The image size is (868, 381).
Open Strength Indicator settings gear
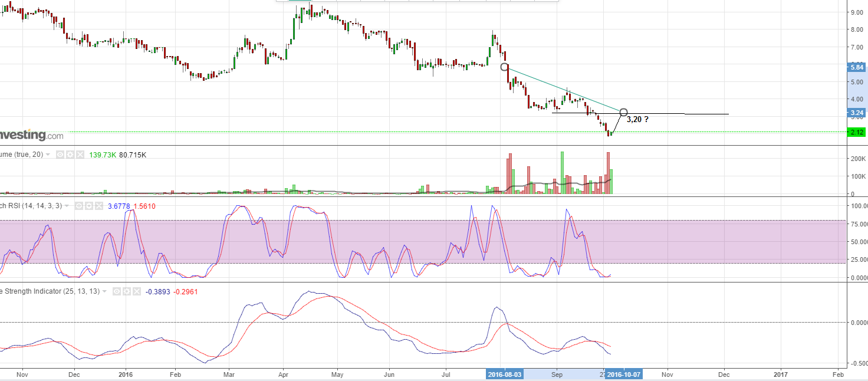click(126, 291)
